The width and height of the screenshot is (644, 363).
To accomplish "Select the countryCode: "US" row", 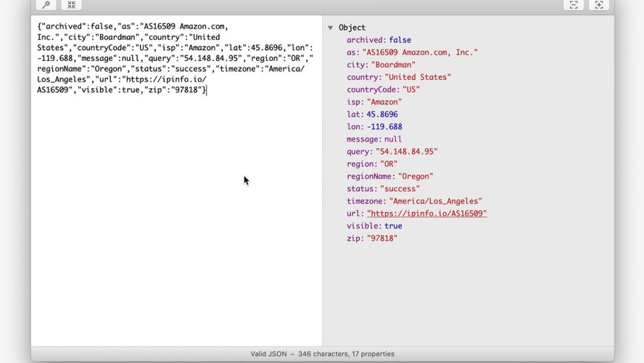I will 383,89.
